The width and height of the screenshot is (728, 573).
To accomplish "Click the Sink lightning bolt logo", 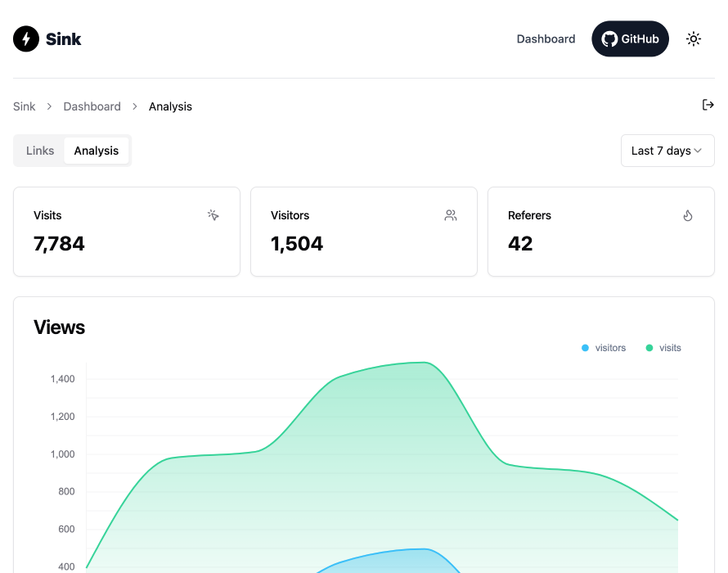I will click(x=26, y=38).
